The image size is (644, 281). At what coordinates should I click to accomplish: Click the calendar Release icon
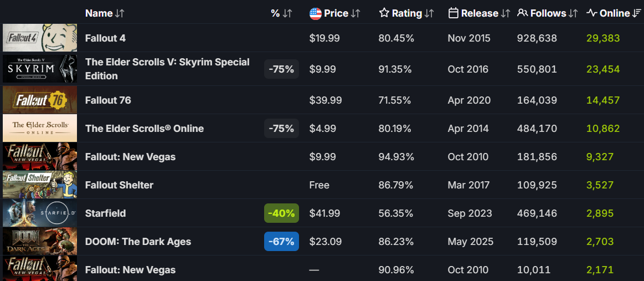coord(454,13)
